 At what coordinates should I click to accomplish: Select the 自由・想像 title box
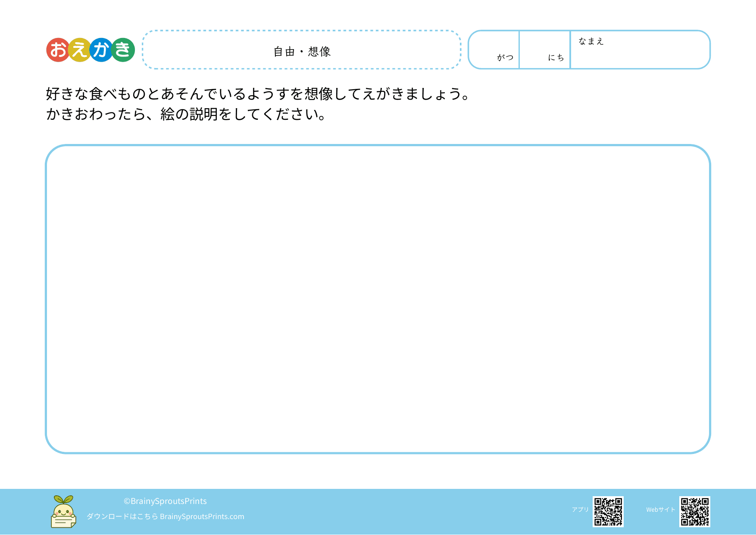pos(302,50)
